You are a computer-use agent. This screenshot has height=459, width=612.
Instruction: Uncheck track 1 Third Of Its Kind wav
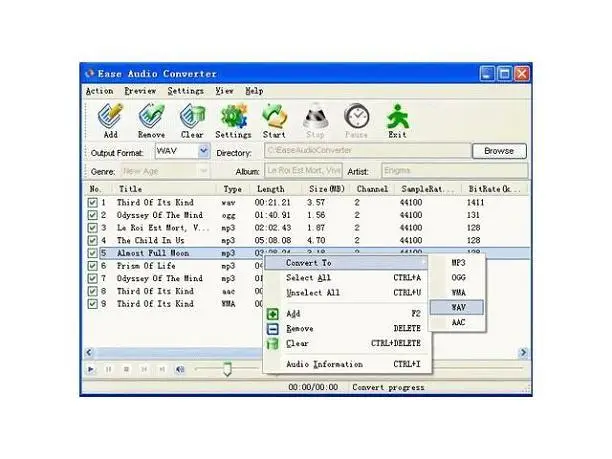[x=92, y=203]
